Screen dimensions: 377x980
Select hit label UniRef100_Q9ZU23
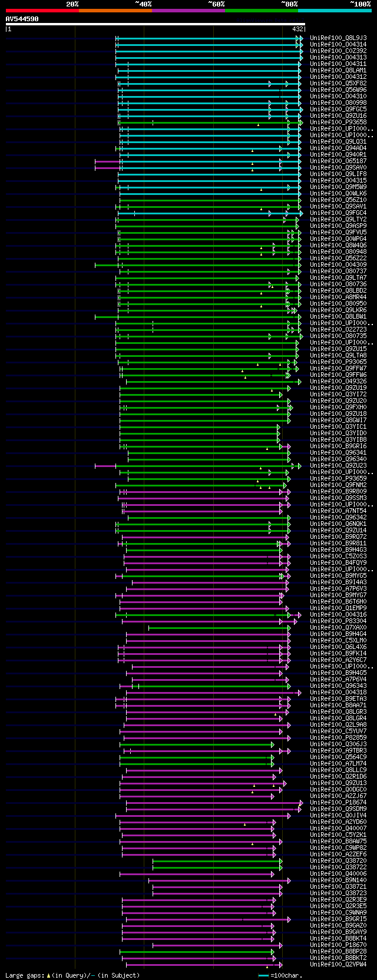click(x=338, y=465)
